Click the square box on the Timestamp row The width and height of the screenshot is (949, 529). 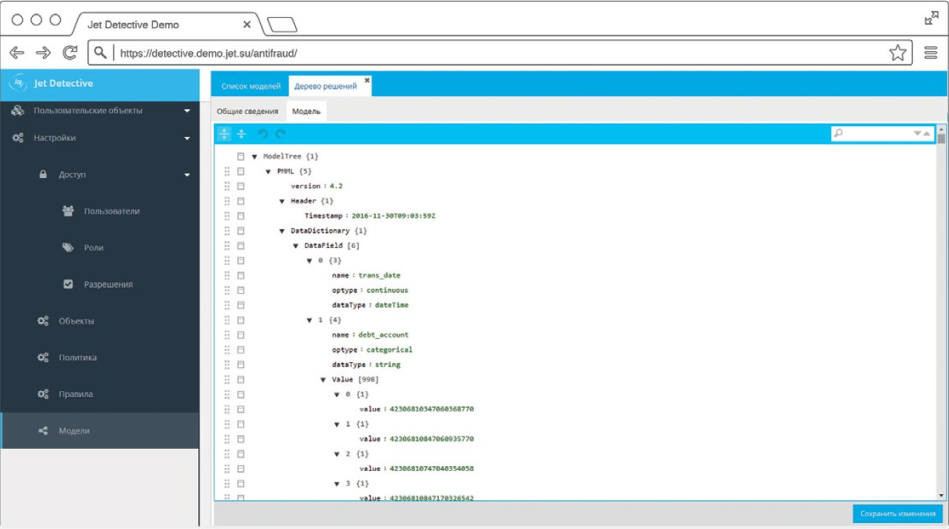click(x=241, y=215)
